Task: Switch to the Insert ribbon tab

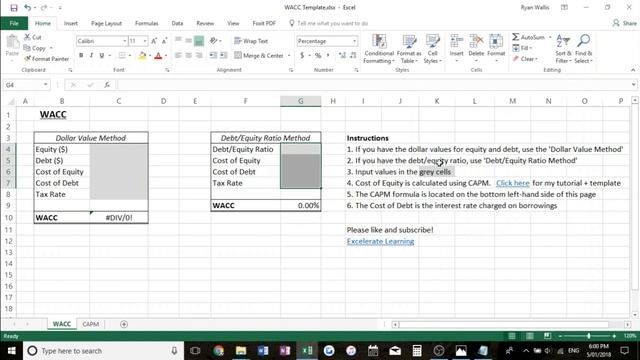Action: coord(71,23)
